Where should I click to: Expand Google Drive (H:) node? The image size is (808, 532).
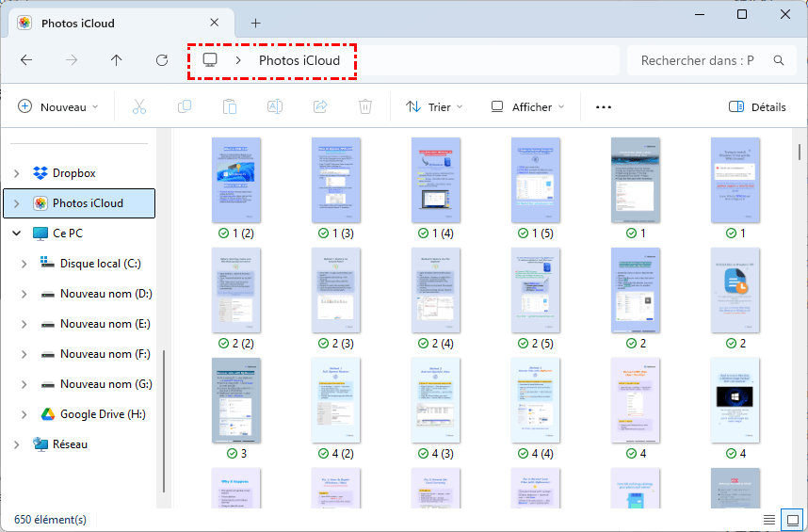click(x=24, y=414)
